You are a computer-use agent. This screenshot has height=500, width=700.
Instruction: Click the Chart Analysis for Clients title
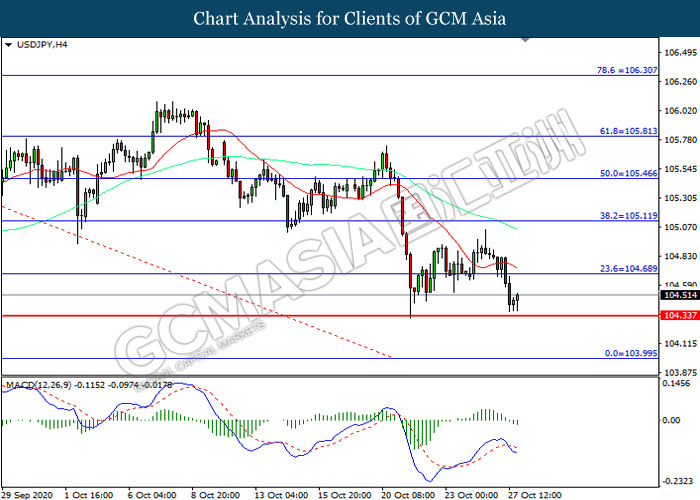350,18
